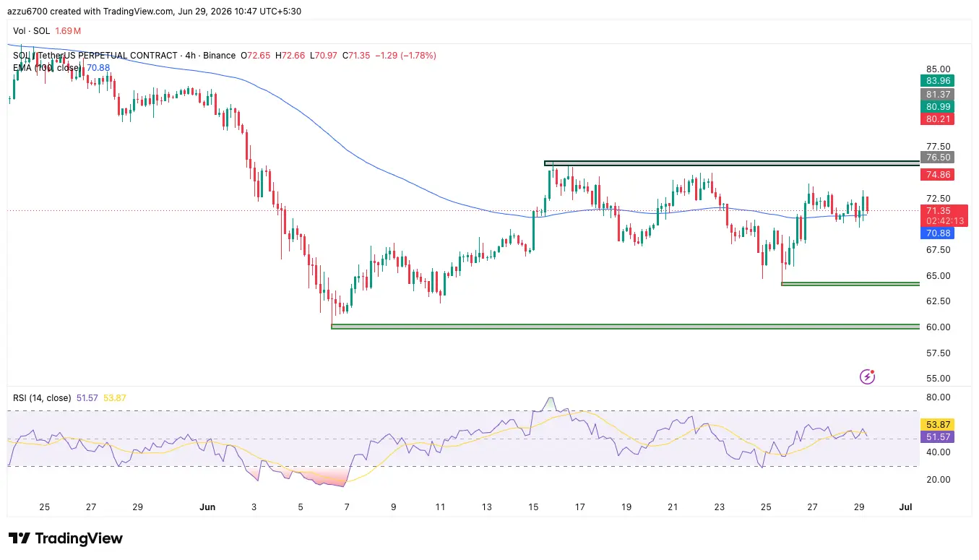Click the 62.50 price axis label
The image size is (979, 560).
click(937, 301)
